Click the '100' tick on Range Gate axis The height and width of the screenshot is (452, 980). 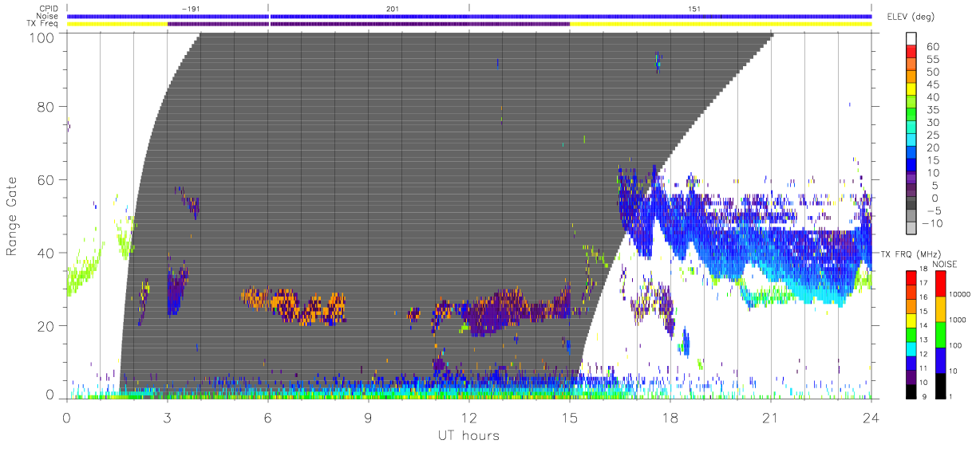[41, 37]
